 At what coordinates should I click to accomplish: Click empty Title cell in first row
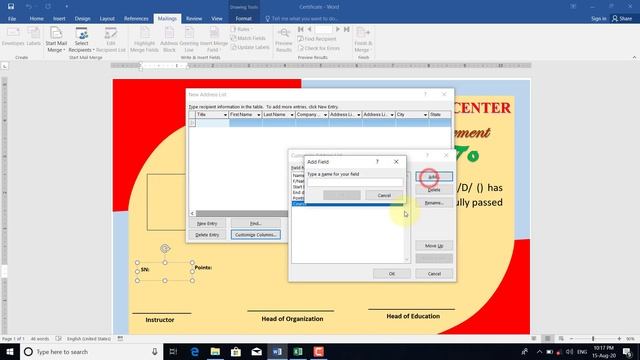point(212,123)
